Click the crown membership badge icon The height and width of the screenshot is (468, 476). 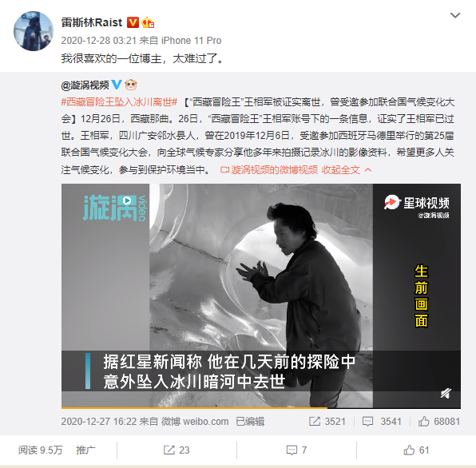(148, 22)
